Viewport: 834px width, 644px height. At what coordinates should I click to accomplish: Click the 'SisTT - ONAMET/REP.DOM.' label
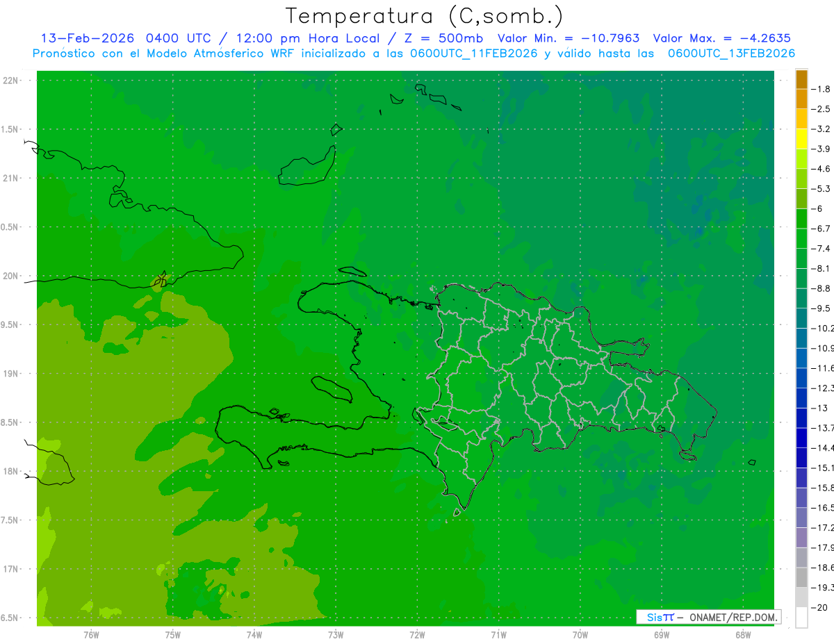point(709,617)
